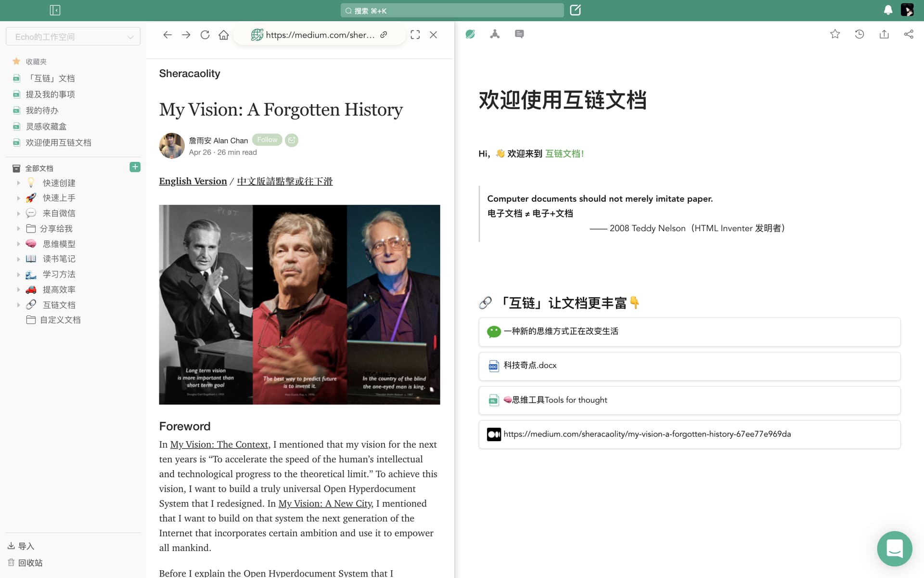Click the share nodes icon

point(909,34)
